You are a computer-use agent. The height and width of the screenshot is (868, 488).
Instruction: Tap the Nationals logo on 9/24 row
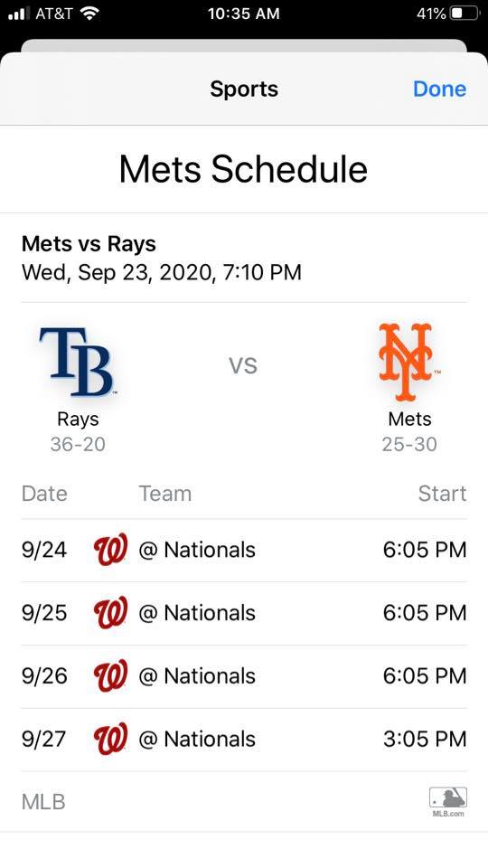pos(110,550)
